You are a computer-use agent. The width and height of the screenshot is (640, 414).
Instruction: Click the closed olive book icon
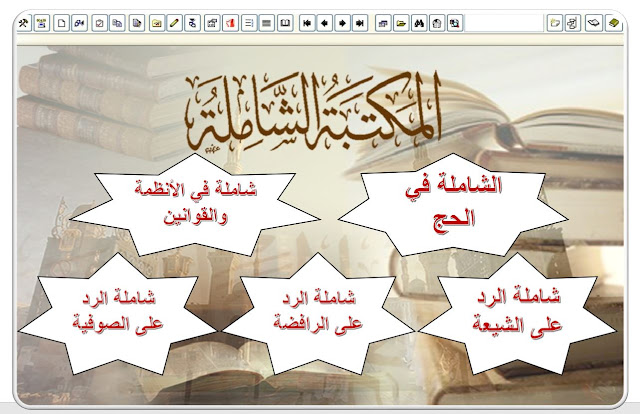613,23
